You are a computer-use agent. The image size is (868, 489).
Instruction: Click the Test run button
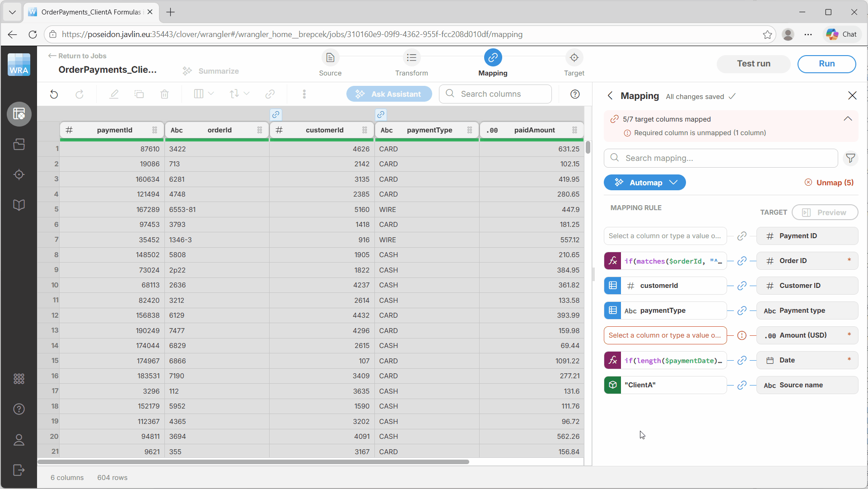(753, 64)
